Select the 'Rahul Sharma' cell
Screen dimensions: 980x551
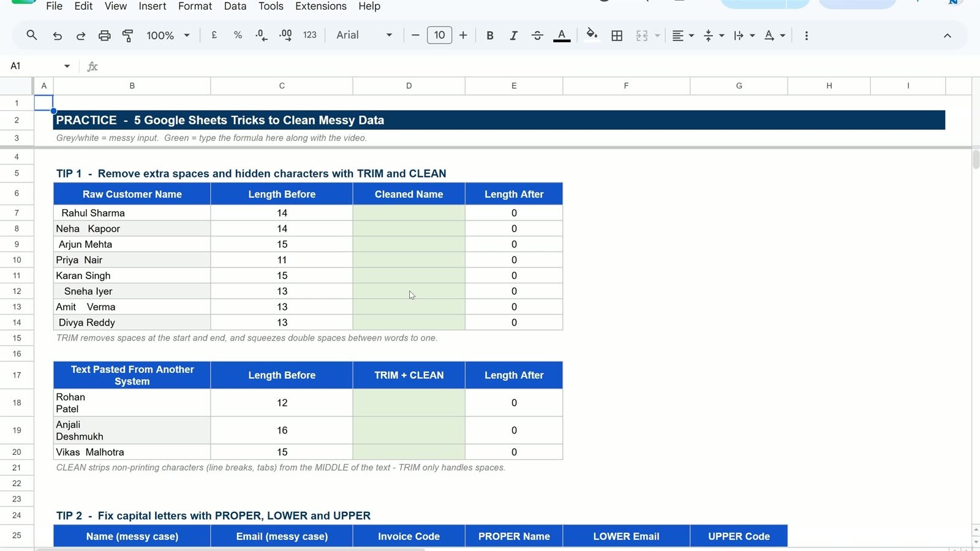tap(132, 212)
